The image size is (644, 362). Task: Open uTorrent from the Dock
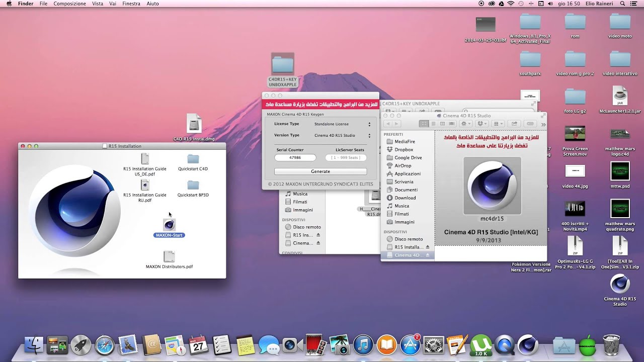point(481,345)
